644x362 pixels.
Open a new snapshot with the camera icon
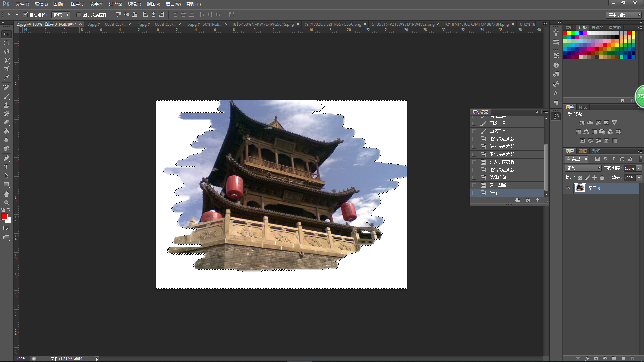point(528,200)
